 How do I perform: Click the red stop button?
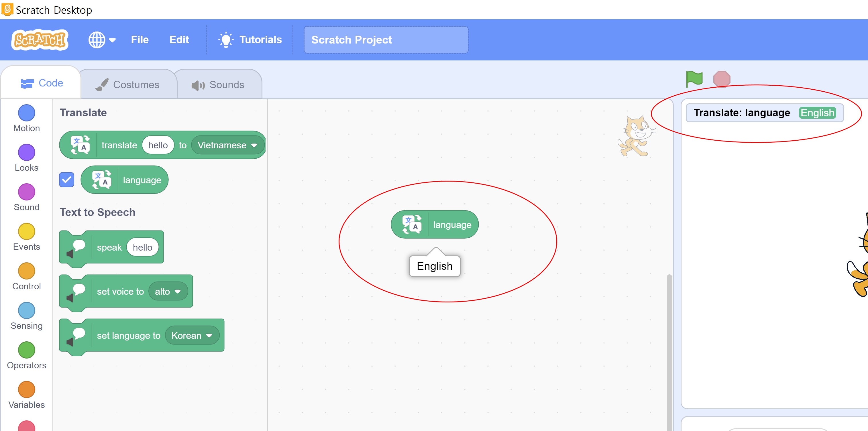click(x=721, y=79)
